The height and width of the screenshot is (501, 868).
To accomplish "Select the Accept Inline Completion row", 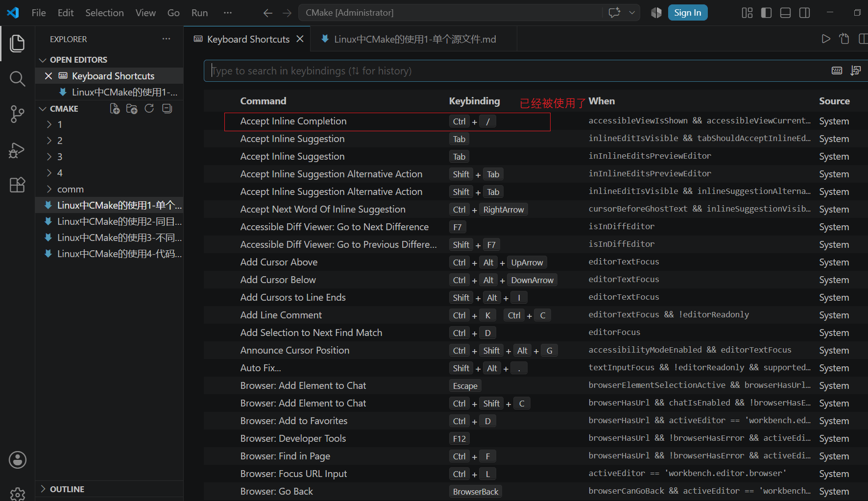I will 536,121.
